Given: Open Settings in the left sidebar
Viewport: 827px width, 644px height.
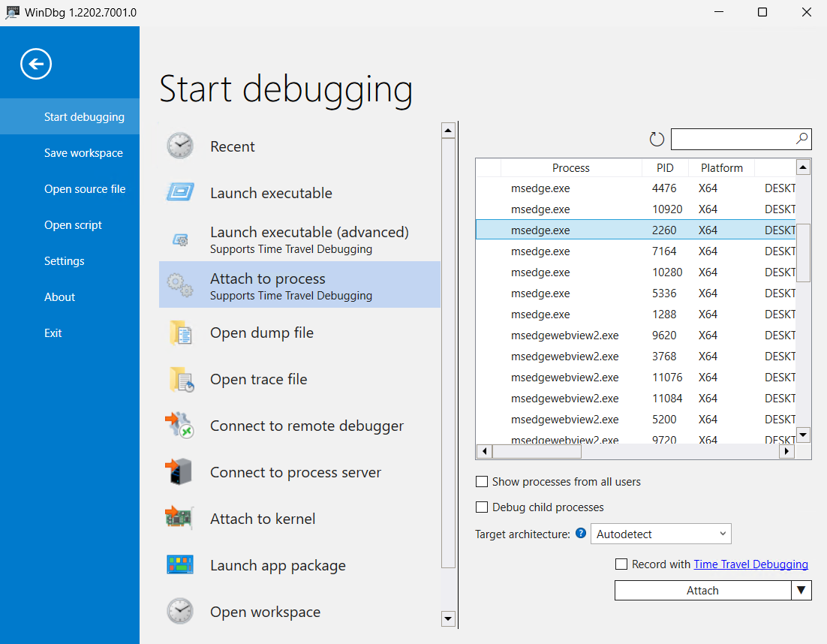Looking at the screenshot, I should 65,261.
